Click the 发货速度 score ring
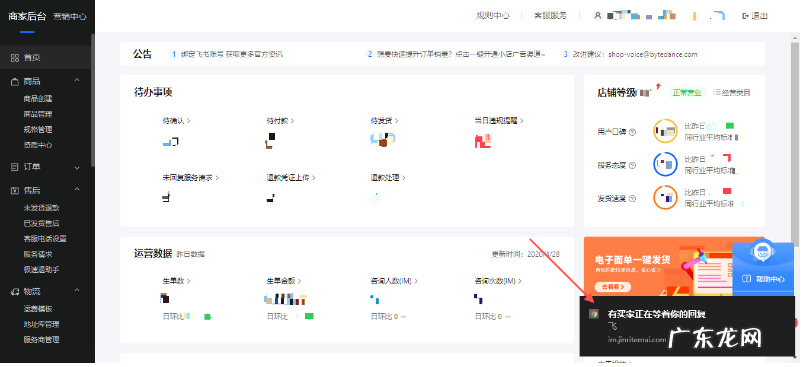This screenshot has width=801, height=367. click(x=665, y=197)
